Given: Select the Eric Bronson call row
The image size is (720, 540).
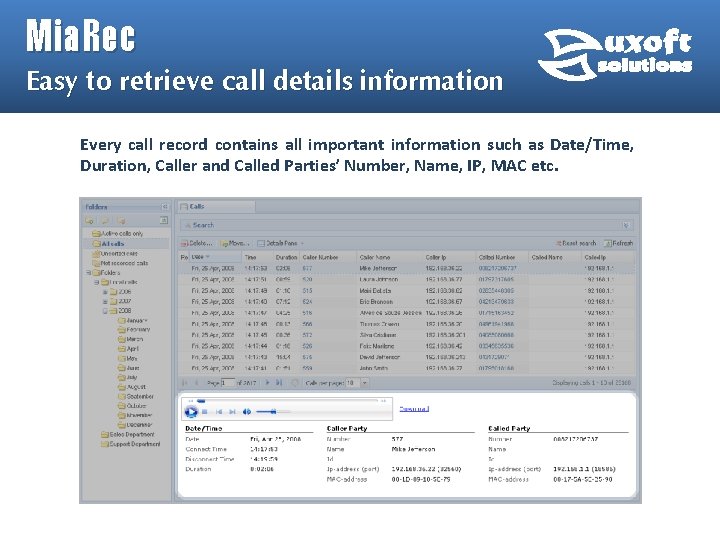Looking at the screenshot, I should point(406,302).
